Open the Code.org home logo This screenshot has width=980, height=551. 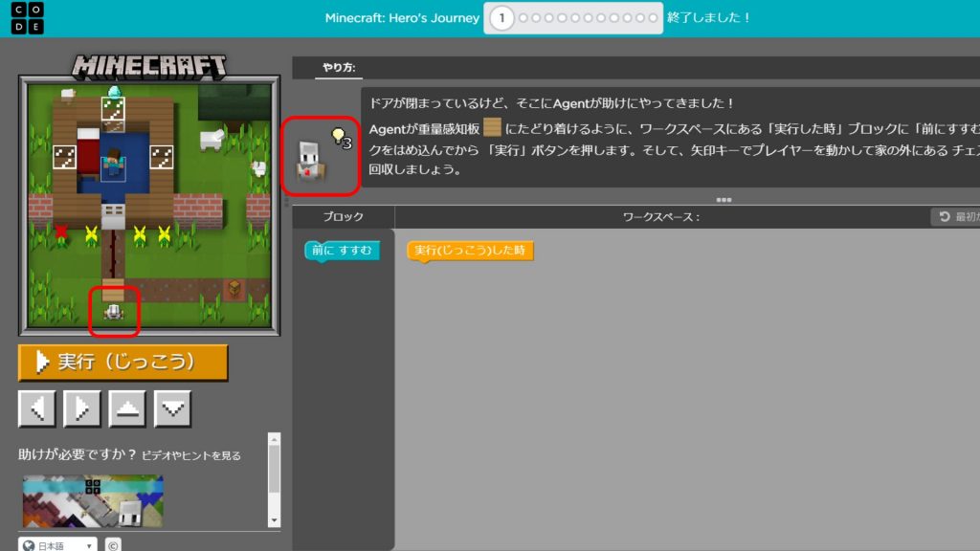point(28,18)
